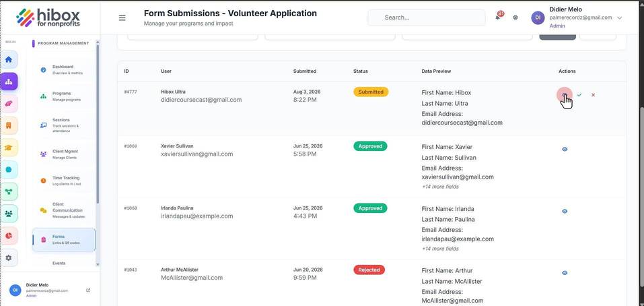Open Client Mgmt in the sidebar menu
The height and width of the screenshot is (306, 644).
[x=64, y=154]
